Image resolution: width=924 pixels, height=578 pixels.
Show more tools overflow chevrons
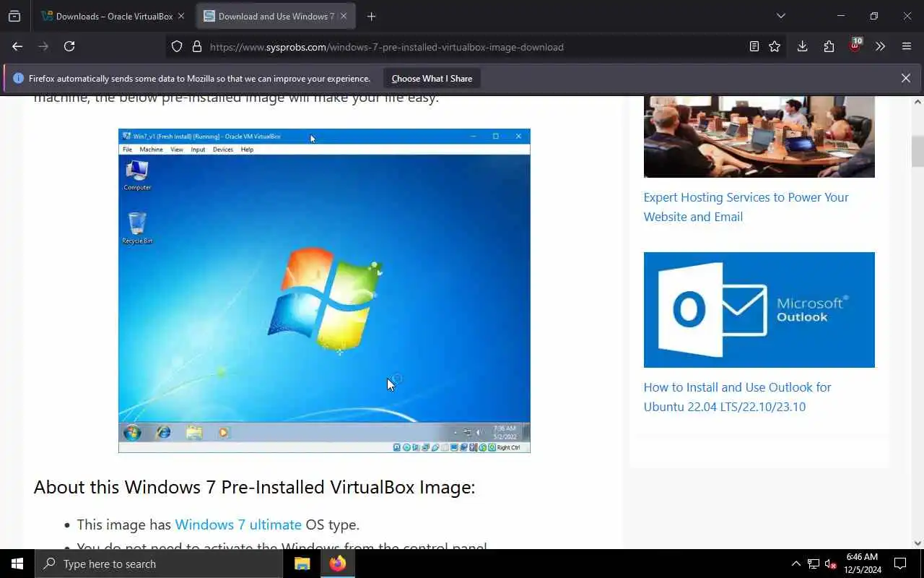(880, 46)
